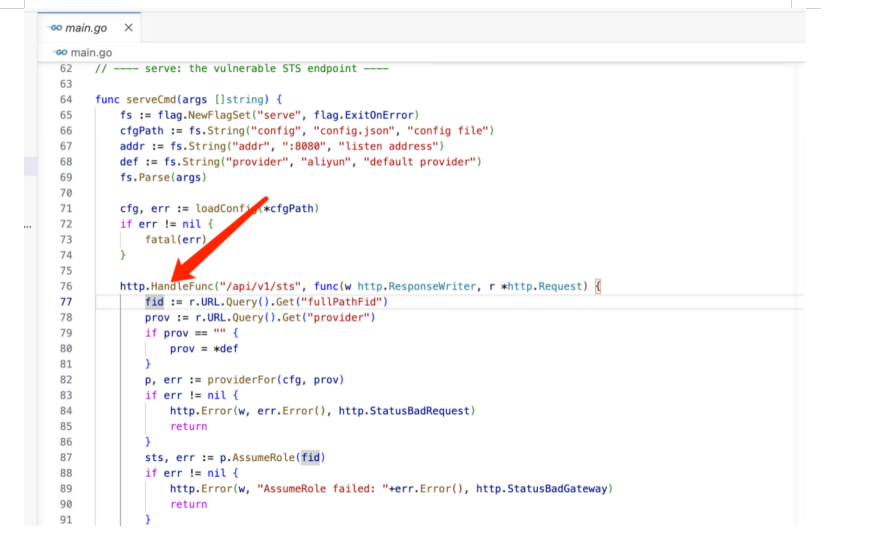Click the "fullPathFid" string literal
This screenshot has width=872, height=555.
341,302
